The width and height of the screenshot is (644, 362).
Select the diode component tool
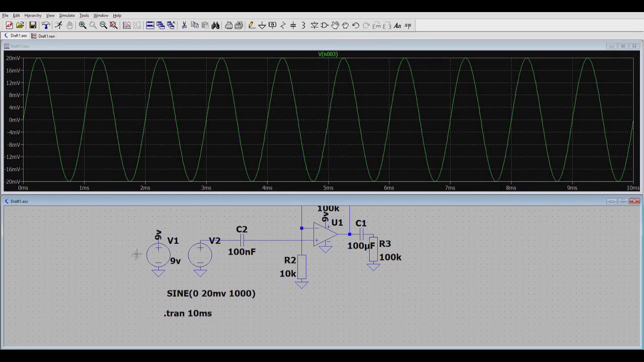click(x=314, y=25)
